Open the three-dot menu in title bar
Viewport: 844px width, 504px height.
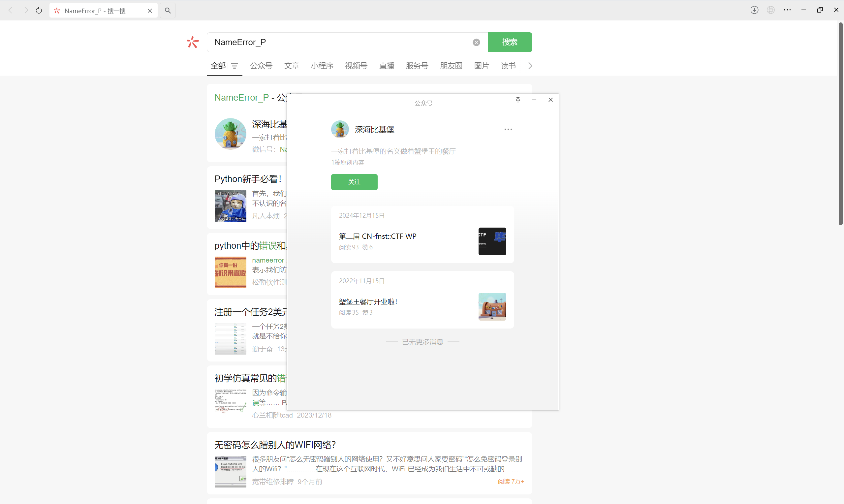[x=787, y=10]
